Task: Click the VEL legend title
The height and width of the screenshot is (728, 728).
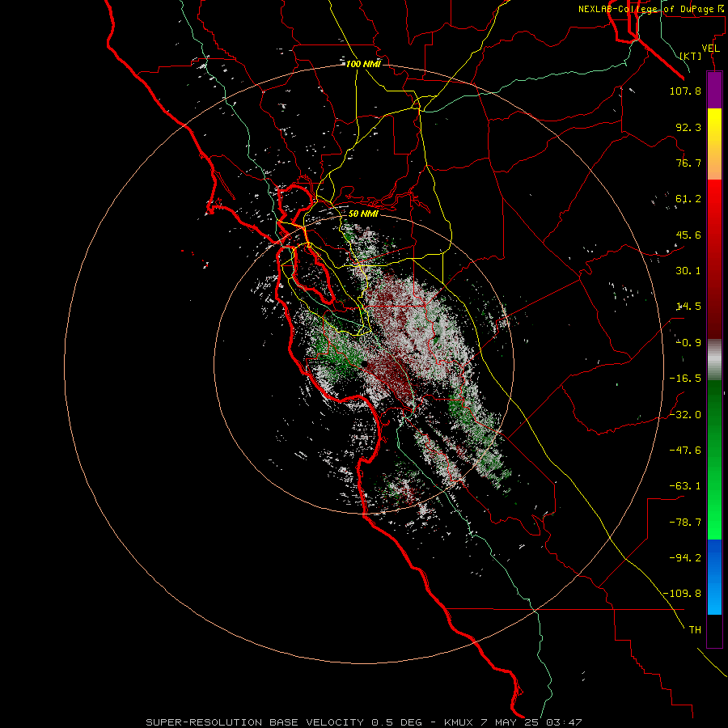Action: [710, 49]
